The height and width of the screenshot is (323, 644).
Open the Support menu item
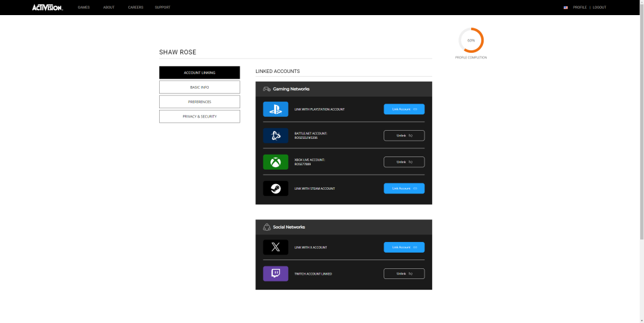(x=163, y=8)
